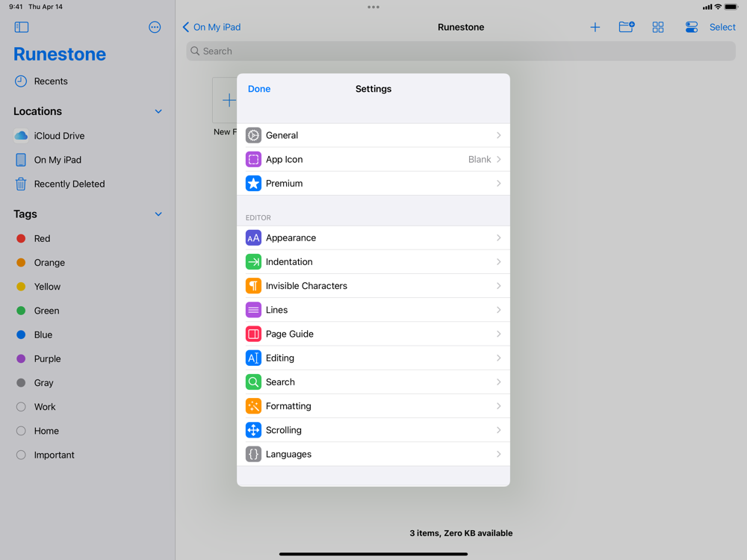
Task: Open Scrolling via its disclosure chevron
Action: point(499,430)
